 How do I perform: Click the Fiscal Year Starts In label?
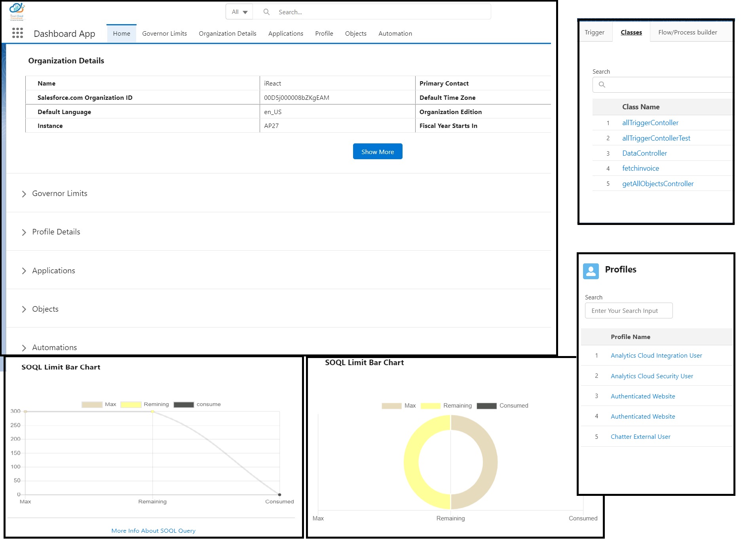[x=448, y=126]
